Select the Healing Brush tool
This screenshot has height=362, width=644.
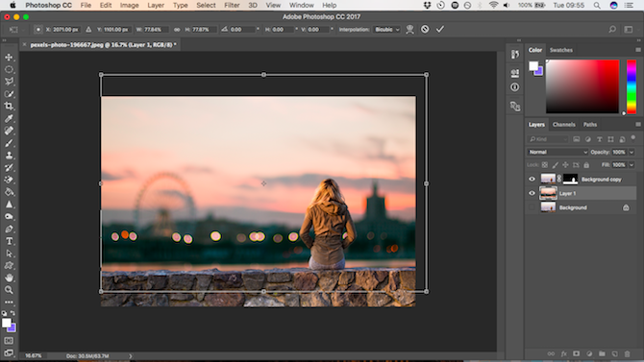tap(9, 131)
